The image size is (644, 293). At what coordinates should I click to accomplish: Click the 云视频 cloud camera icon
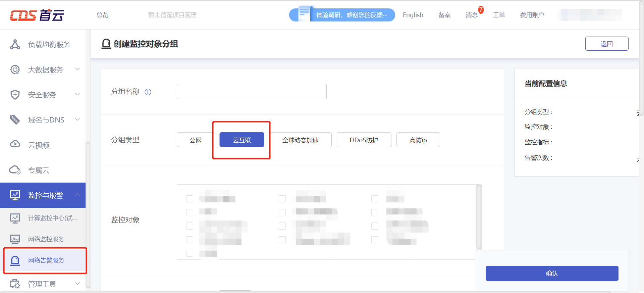pyautogui.click(x=15, y=144)
